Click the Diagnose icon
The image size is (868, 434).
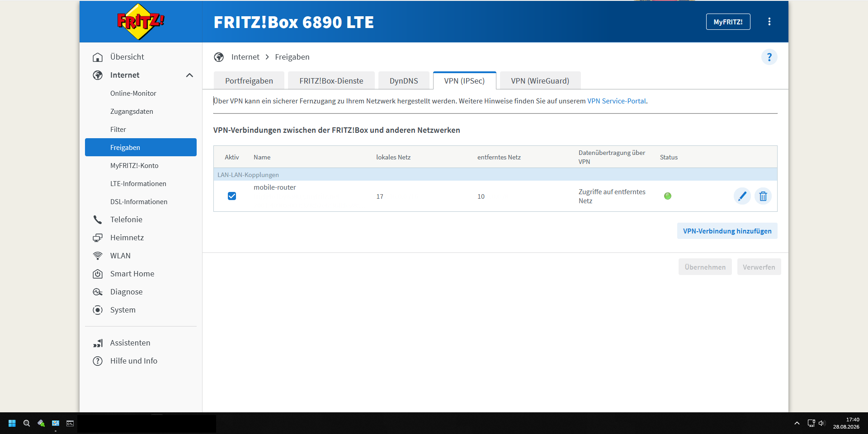tap(98, 292)
